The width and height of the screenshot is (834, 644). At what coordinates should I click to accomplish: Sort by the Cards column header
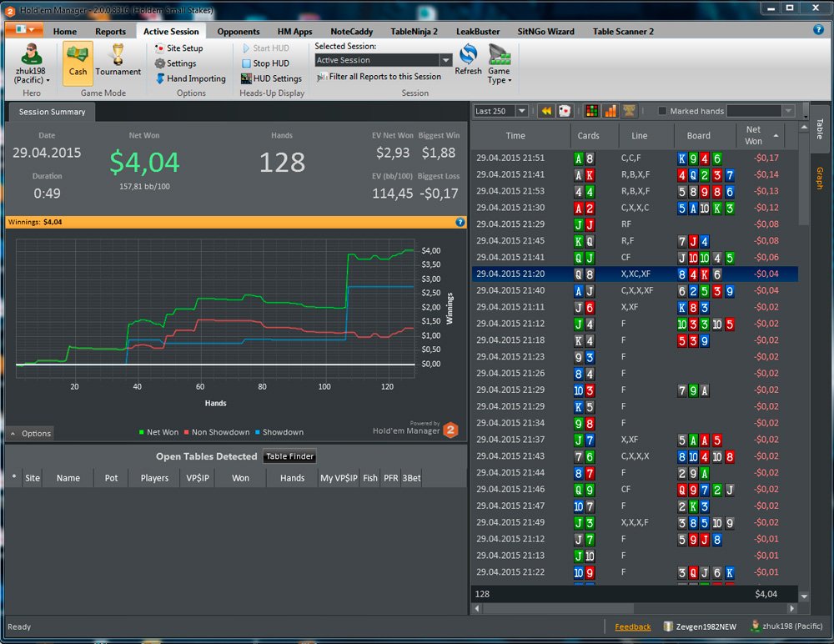coord(588,136)
